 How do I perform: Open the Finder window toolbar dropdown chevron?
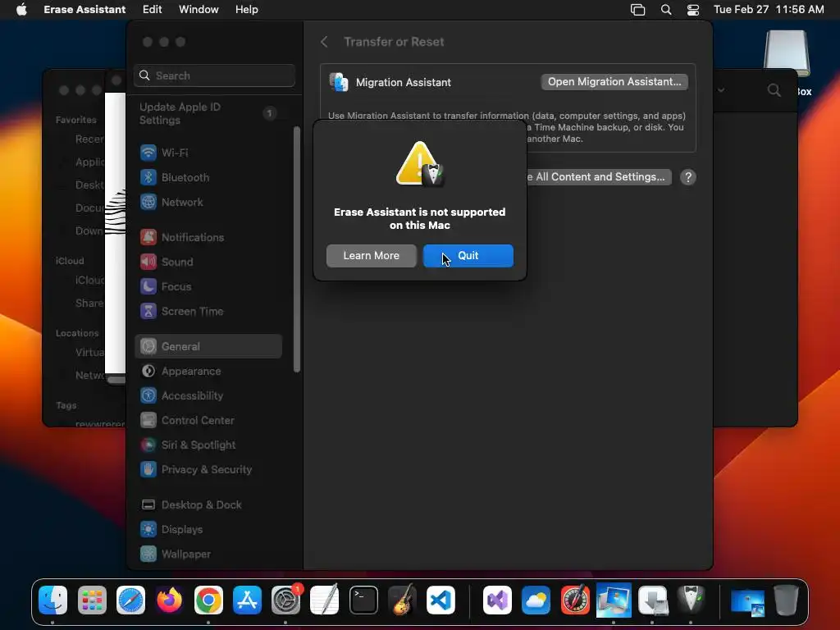pyautogui.click(x=721, y=90)
